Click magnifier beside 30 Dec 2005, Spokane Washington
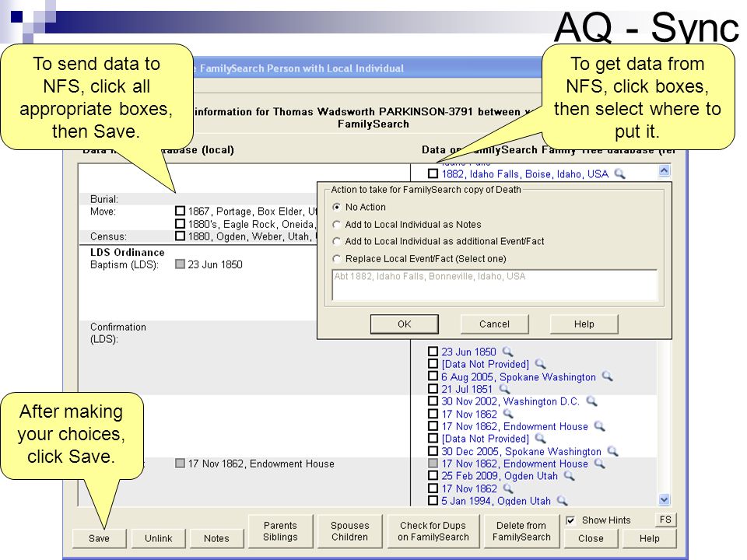This screenshot has width=747, height=560. pos(612,450)
